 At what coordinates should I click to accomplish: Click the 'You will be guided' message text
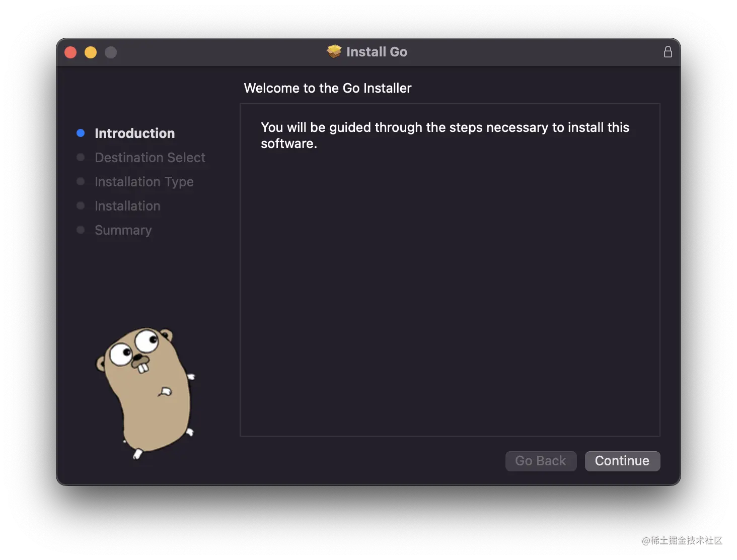[x=445, y=135]
